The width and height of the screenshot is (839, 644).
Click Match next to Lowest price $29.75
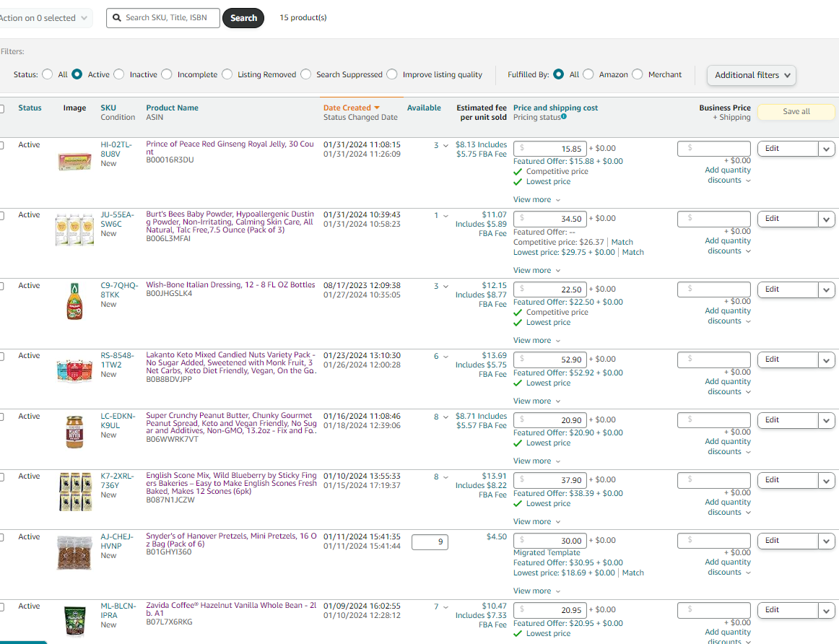(633, 252)
